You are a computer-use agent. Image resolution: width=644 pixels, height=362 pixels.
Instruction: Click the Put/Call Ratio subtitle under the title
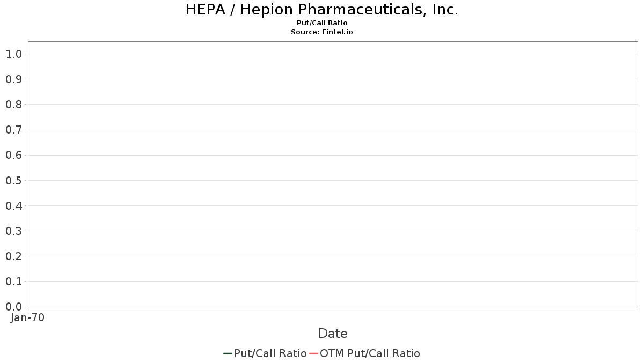[322, 23]
